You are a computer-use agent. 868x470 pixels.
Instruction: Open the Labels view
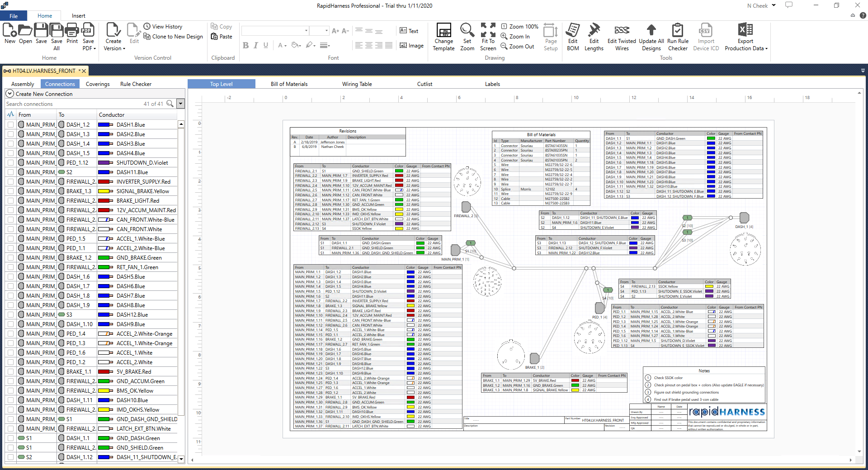(x=492, y=84)
